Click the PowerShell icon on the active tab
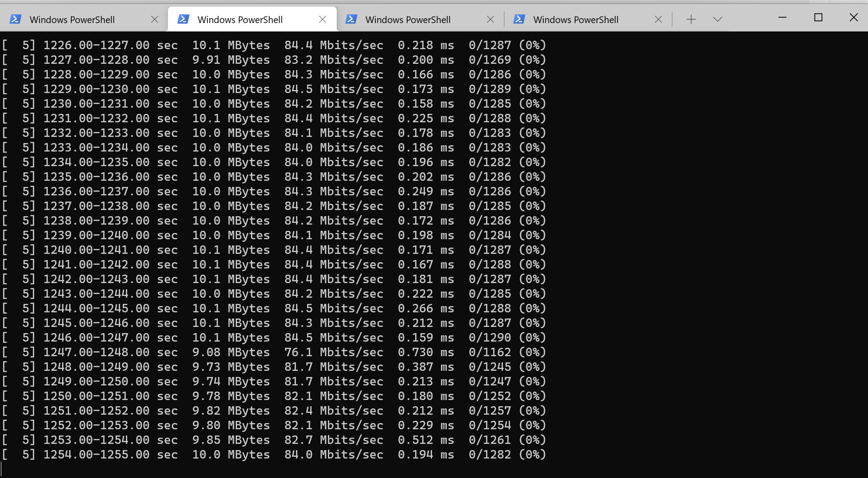 pos(183,19)
